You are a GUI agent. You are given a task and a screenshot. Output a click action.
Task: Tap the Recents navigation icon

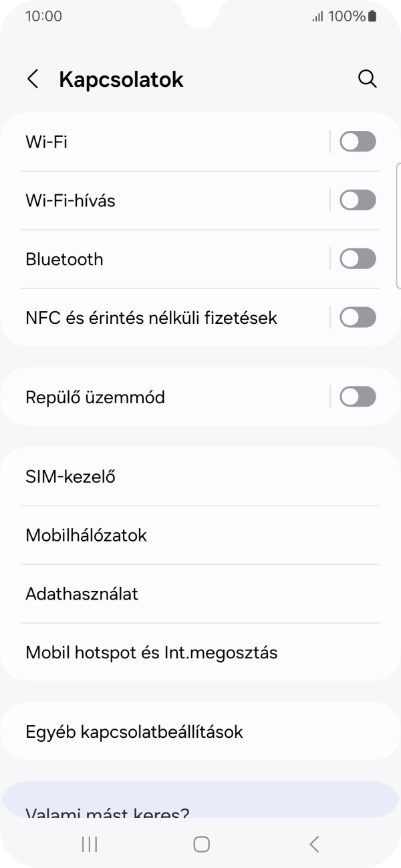point(88,843)
